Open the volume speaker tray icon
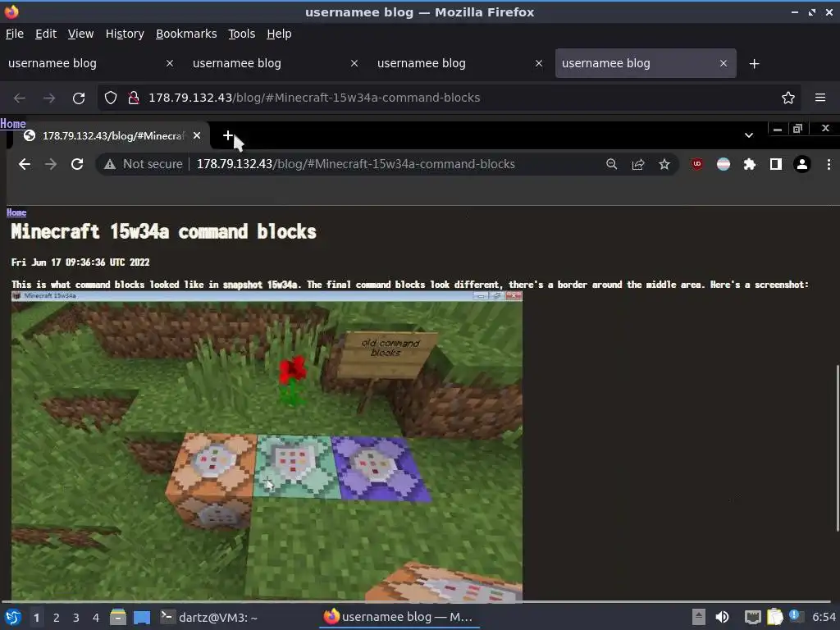This screenshot has height=630, width=840. point(722,617)
